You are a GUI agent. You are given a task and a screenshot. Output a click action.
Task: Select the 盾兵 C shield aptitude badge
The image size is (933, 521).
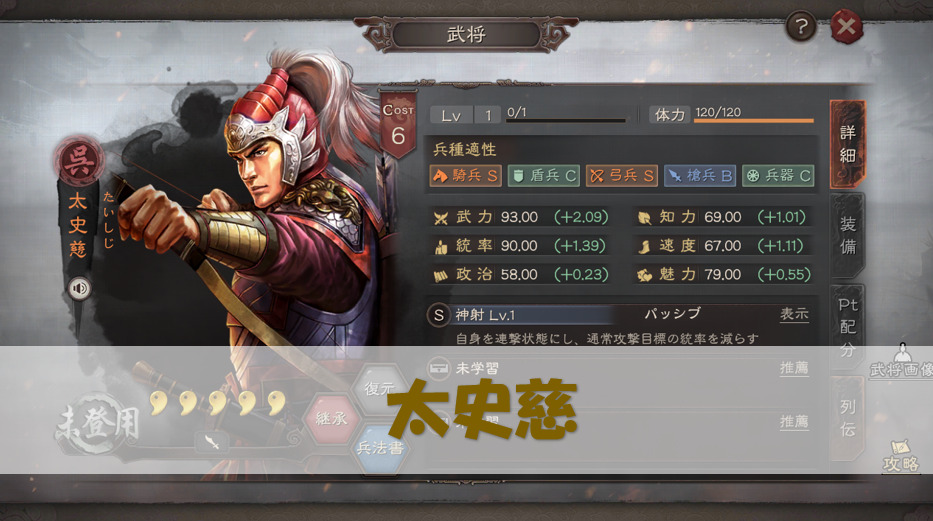click(x=544, y=175)
